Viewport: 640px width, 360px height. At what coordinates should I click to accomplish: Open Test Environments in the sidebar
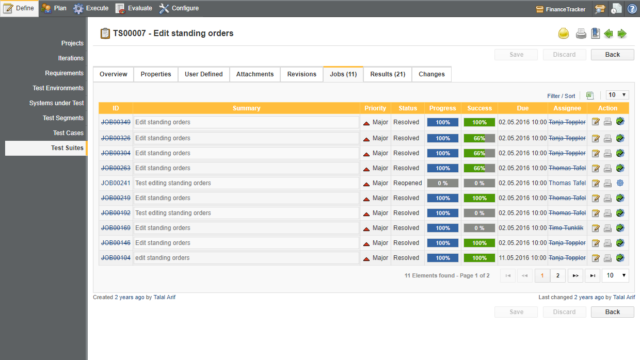coord(58,88)
